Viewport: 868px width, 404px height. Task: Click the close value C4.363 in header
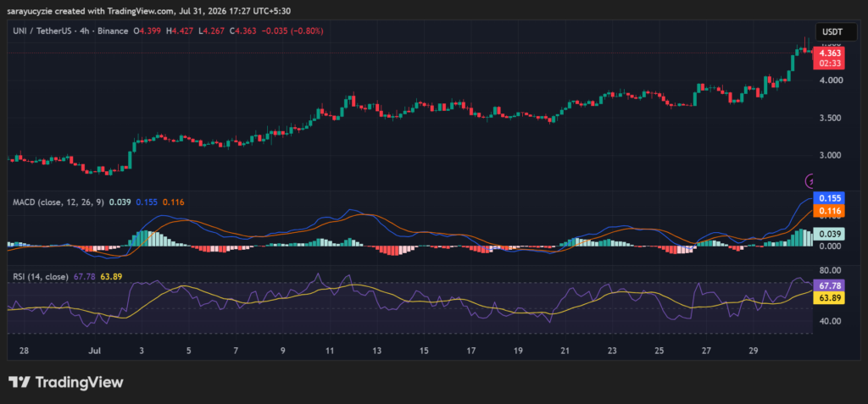(x=242, y=31)
